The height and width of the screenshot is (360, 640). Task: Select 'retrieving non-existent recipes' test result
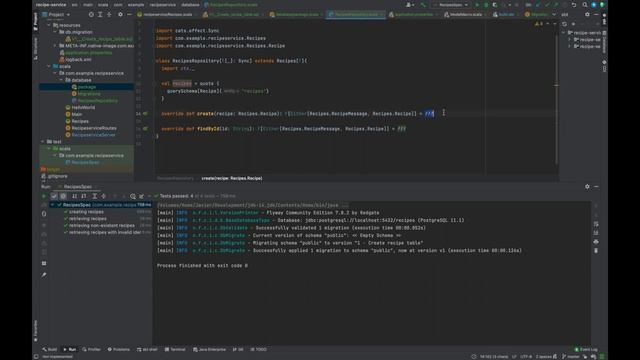click(102, 225)
